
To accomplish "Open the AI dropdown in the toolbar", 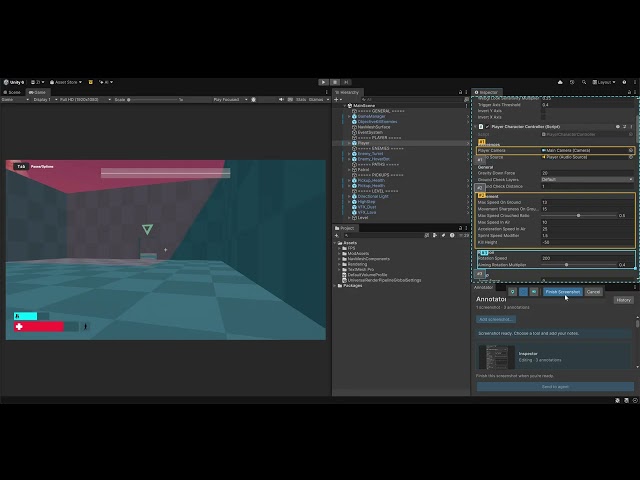I will pos(106,82).
